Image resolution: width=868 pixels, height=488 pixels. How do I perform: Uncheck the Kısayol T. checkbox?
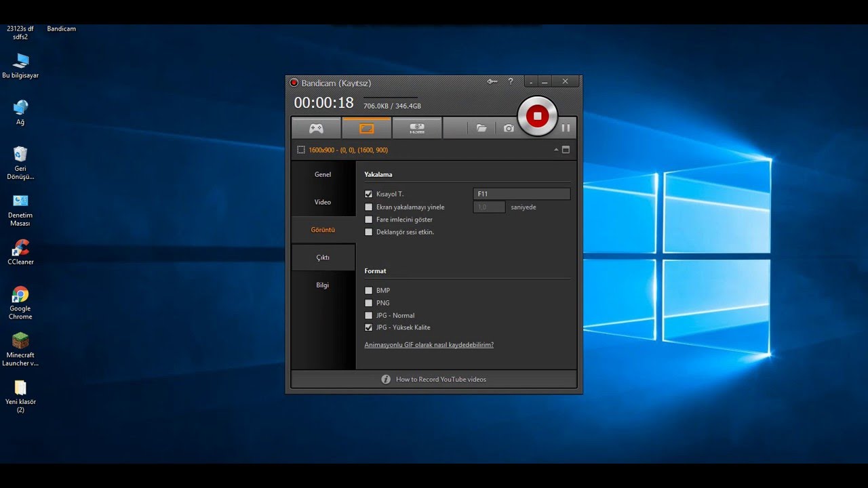(369, 194)
